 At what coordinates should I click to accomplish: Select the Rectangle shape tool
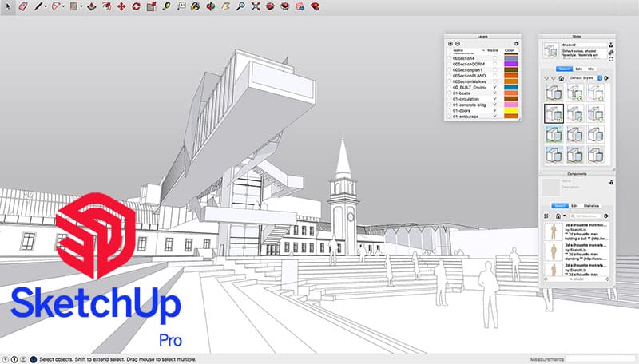[x=73, y=6]
